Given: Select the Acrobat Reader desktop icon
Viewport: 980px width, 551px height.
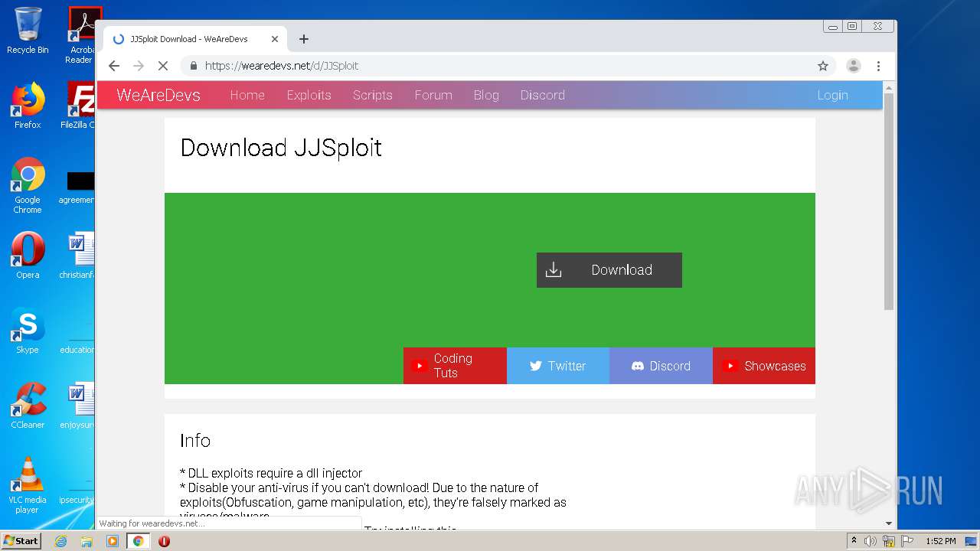Looking at the screenshot, I should (x=82, y=35).
